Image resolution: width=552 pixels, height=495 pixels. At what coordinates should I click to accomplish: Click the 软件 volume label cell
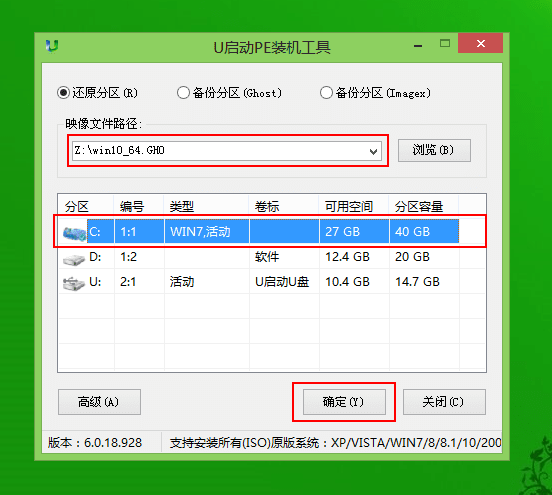(267, 257)
